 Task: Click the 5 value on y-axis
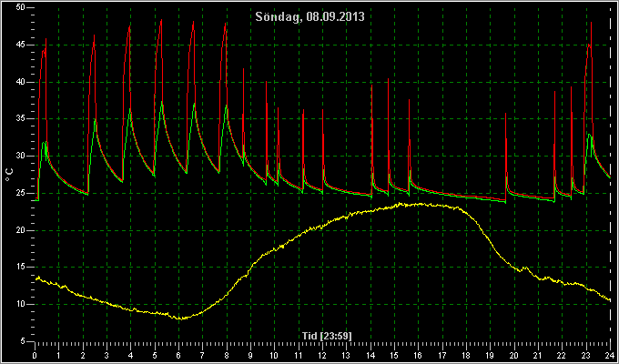pyautogui.click(x=23, y=341)
